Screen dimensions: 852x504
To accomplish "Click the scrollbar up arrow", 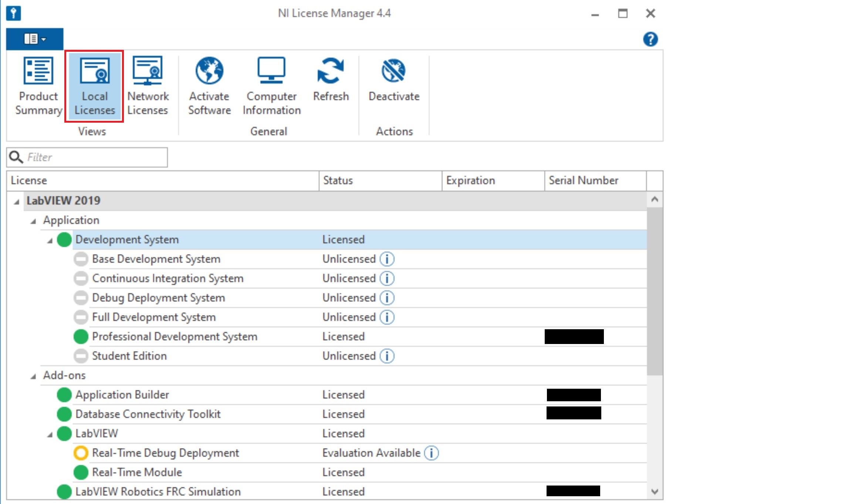I will 655,200.
